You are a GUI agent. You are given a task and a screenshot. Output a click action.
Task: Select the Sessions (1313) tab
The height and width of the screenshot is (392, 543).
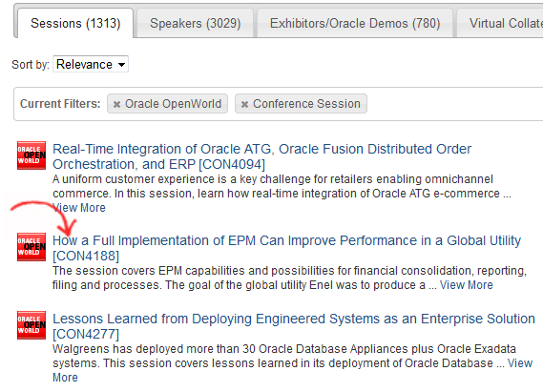[x=75, y=23]
